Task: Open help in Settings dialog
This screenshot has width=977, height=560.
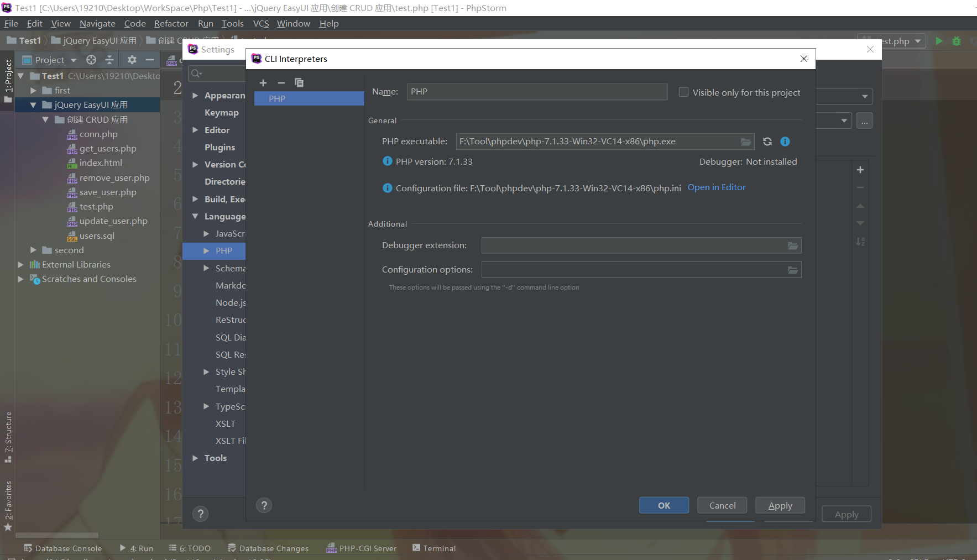Action: click(201, 514)
